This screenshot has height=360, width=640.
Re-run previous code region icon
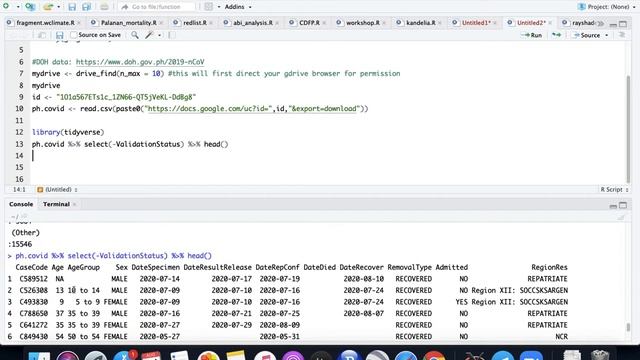[556, 36]
